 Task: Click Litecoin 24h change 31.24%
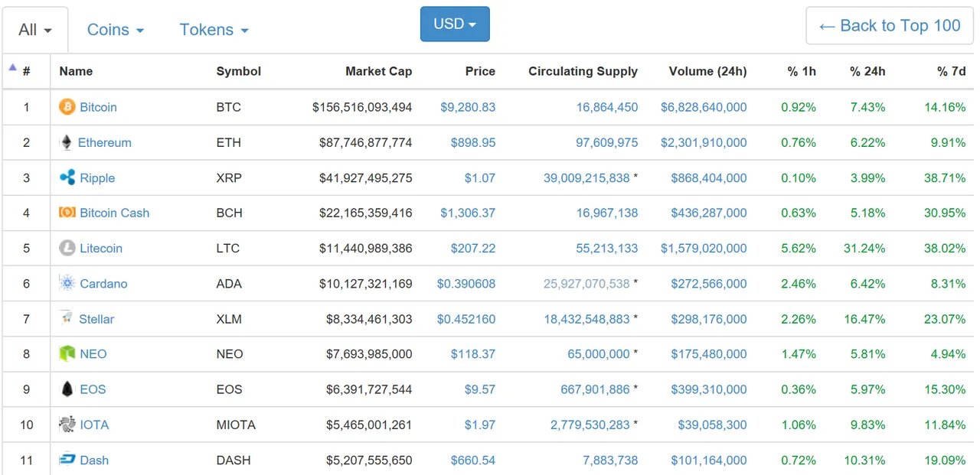(864, 249)
